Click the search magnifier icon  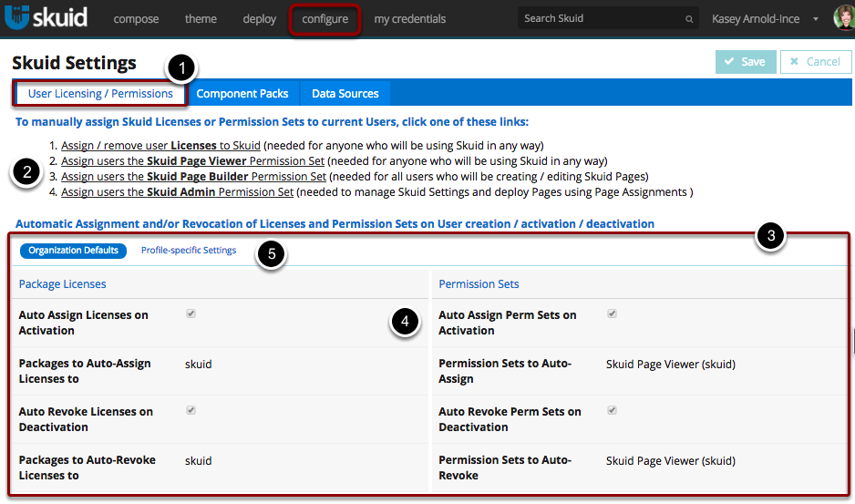(x=689, y=19)
